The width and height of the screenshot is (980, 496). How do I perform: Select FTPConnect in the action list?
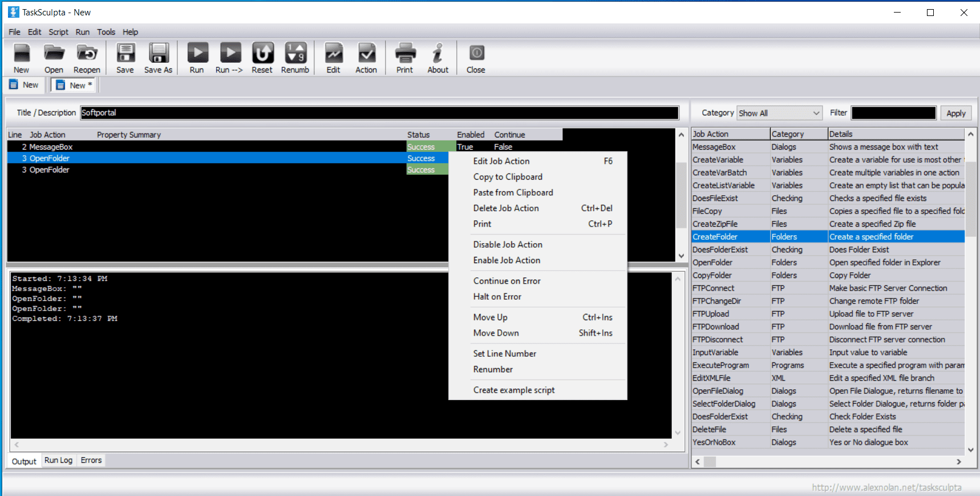point(828,288)
